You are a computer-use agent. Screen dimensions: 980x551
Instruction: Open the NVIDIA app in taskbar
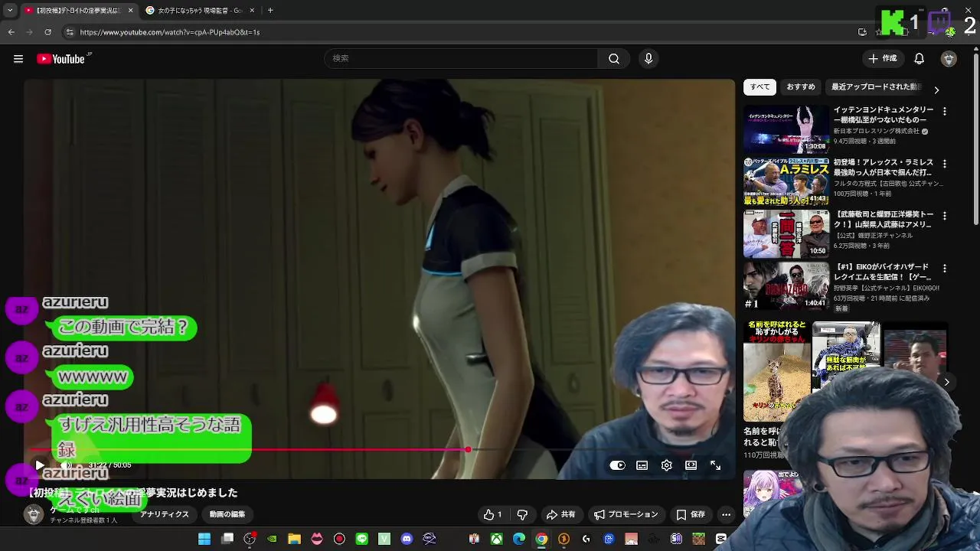[x=272, y=540]
